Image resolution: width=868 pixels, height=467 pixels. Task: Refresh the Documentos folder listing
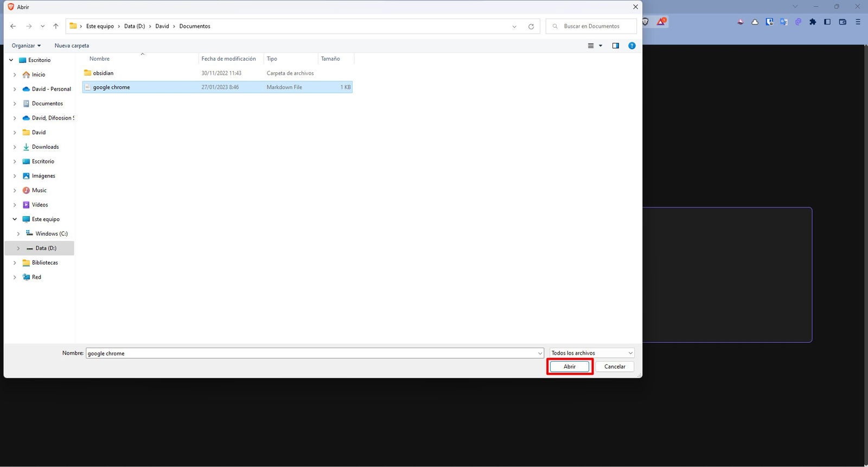point(531,26)
